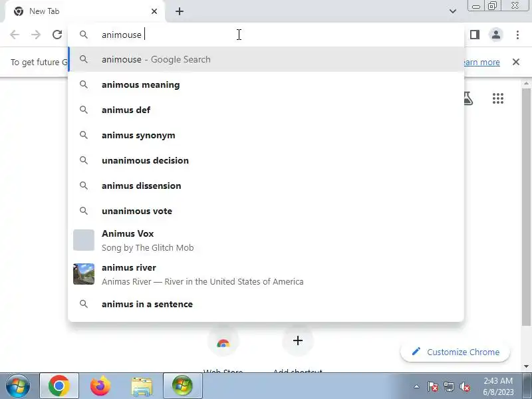
Task: Choose 'animous meaning' suggestion
Action: click(266, 85)
